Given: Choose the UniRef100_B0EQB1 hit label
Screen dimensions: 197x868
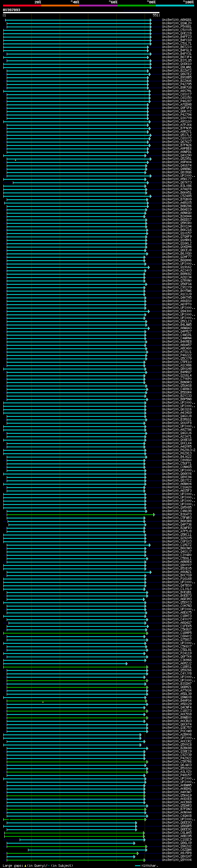Looking at the screenshot, I should pyautogui.click(x=176, y=592).
